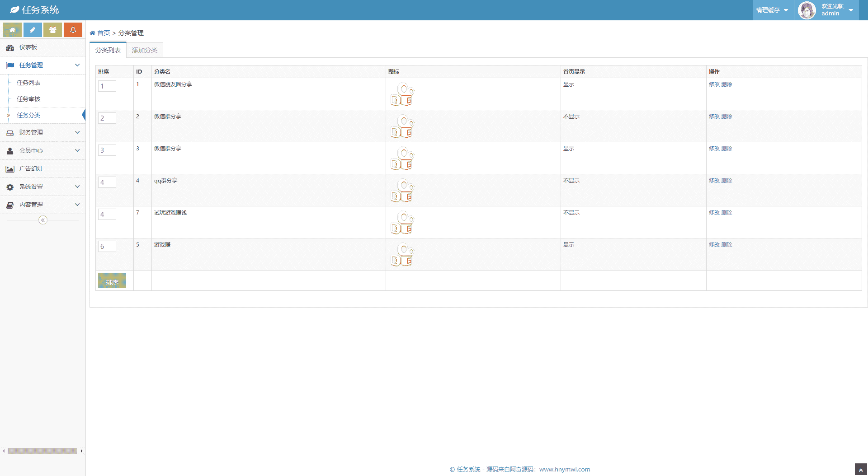The image size is (868, 476).
Task: Click the 微信朋友圈分享 category icon image
Action: pyautogui.click(x=402, y=94)
